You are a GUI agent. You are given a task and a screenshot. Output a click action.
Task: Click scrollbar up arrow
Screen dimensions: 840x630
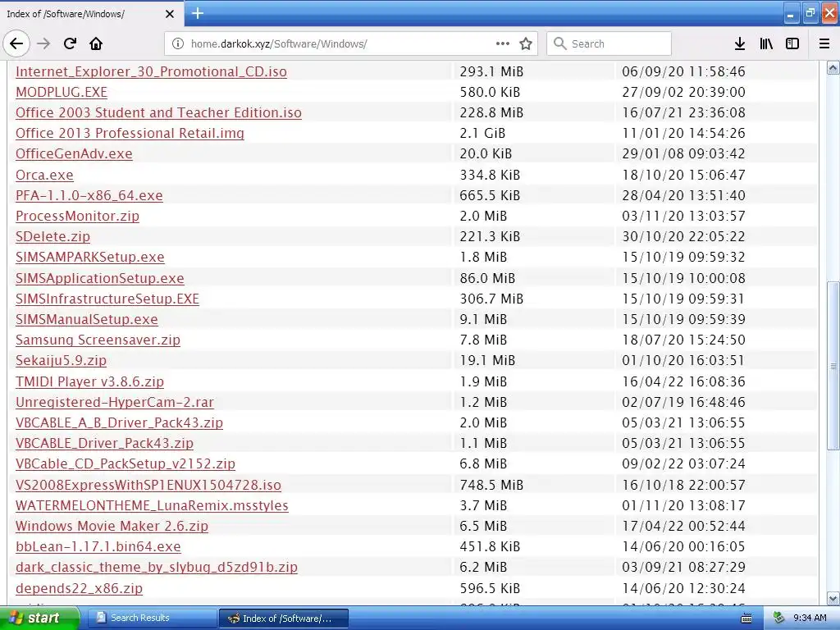pyautogui.click(x=833, y=67)
